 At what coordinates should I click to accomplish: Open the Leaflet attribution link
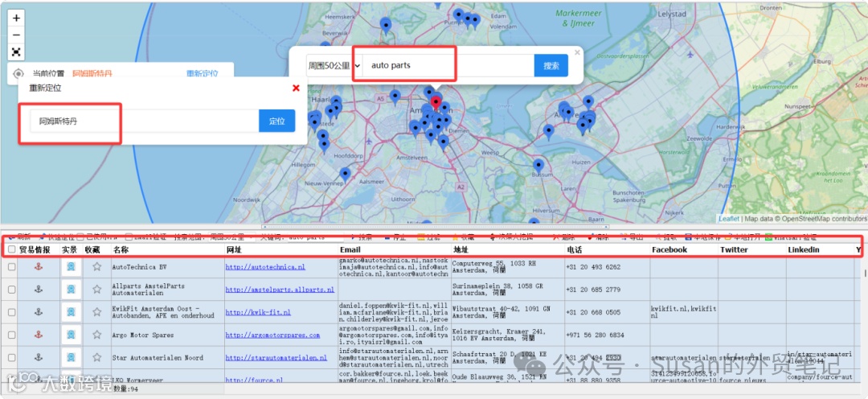pos(728,219)
